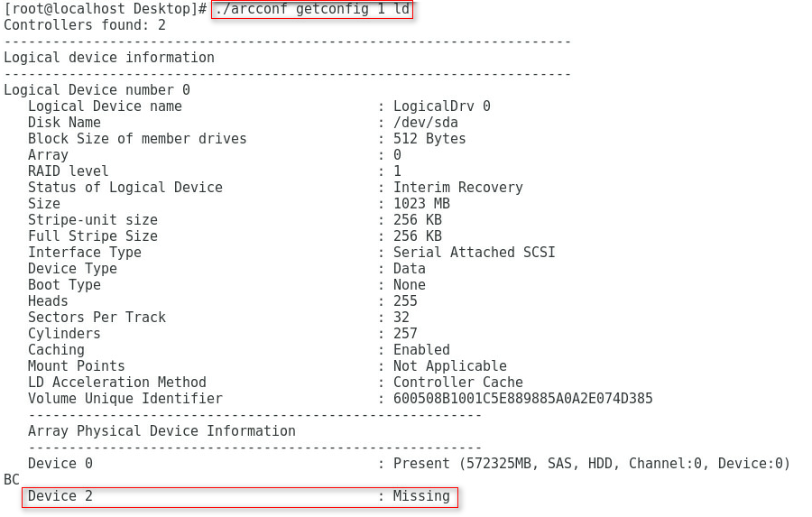Screen dimensions: 812x517
Task: Click the RAID level label
Action: pos(69,171)
